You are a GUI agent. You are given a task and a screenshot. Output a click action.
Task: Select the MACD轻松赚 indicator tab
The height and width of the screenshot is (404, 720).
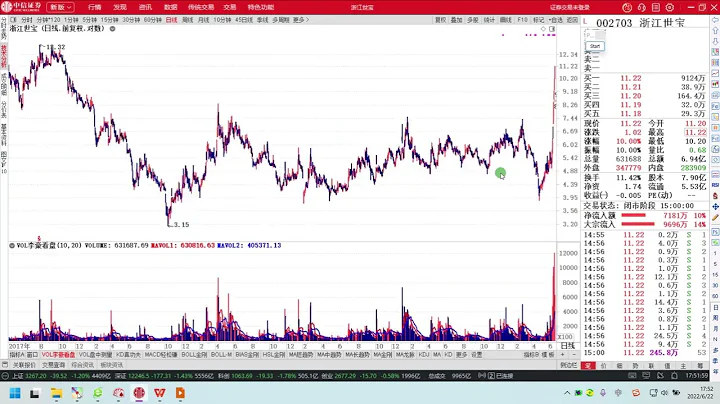coord(161,354)
